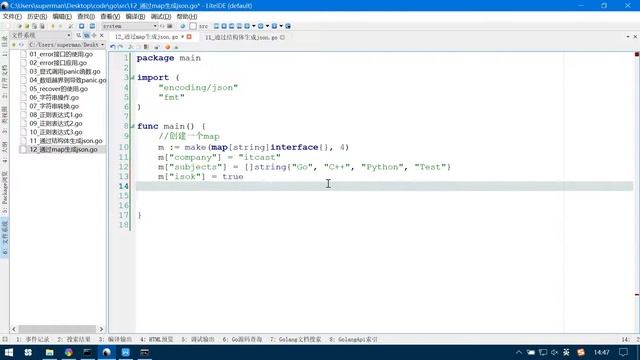This screenshot has height=360, width=640.
Task: Select 06_字符串操作.go in file tree
Action: 54,98
